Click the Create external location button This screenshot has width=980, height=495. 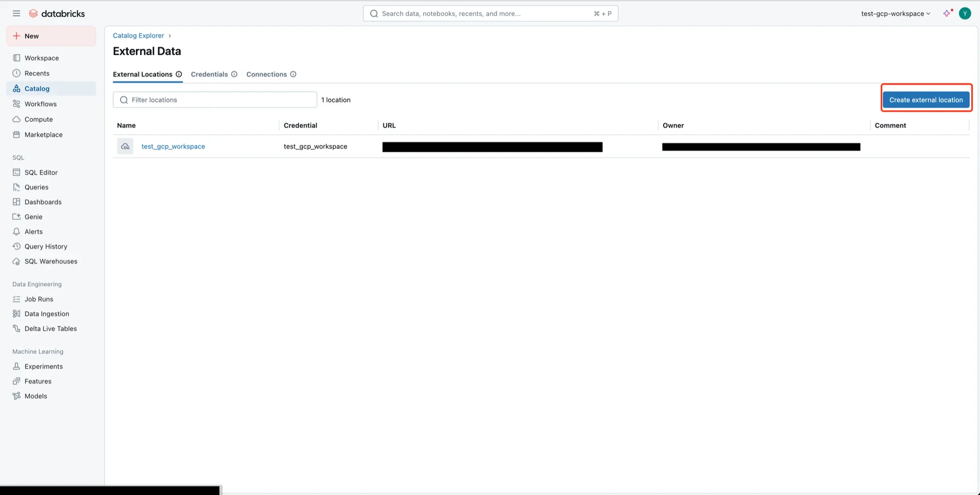926,100
